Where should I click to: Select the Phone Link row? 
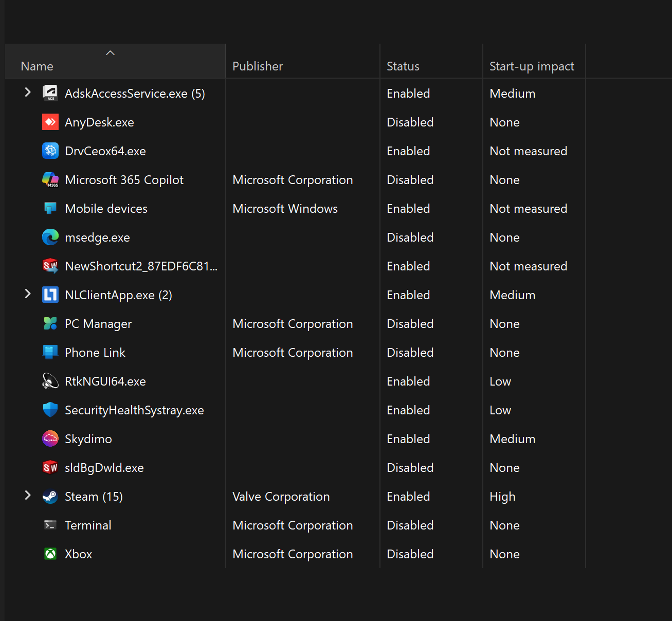pos(95,353)
